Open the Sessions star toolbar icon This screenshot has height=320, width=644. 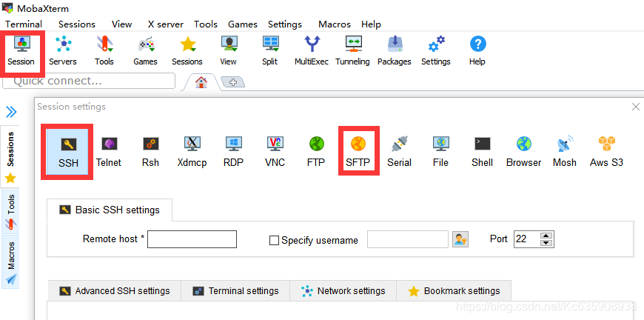coord(187,51)
